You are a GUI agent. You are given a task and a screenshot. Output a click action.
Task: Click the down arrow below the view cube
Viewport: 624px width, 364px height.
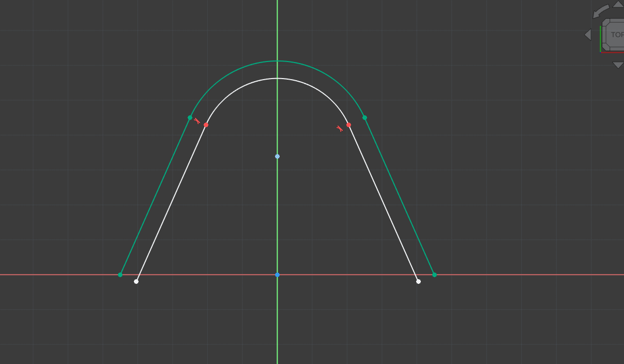pyautogui.click(x=618, y=65)
